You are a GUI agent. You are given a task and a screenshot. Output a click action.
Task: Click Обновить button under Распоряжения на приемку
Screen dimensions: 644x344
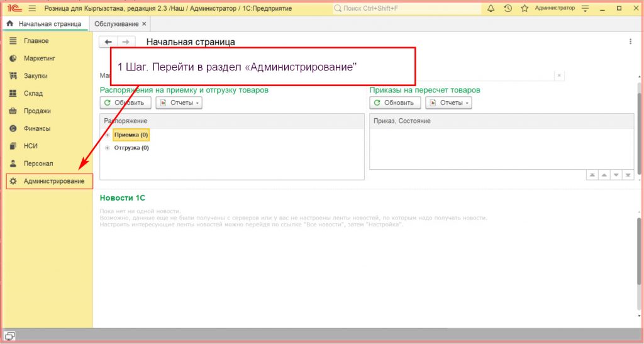[x=125, y=103]
